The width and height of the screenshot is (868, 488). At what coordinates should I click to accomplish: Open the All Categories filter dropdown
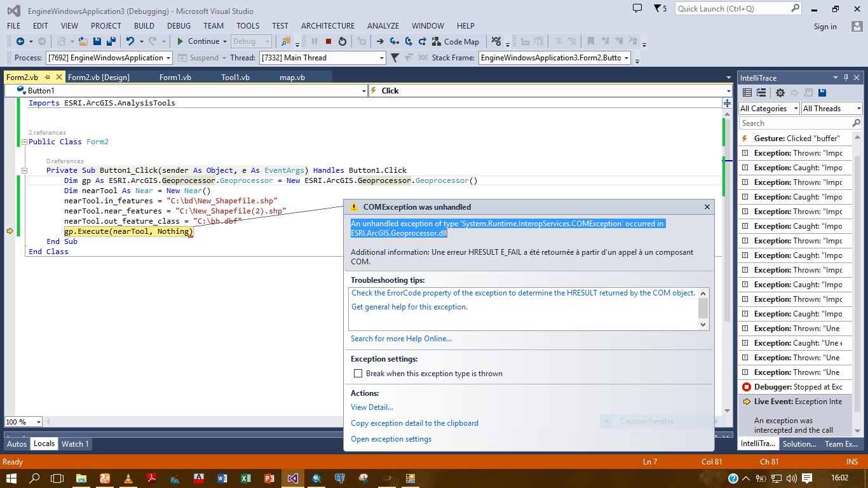point(769,109)
